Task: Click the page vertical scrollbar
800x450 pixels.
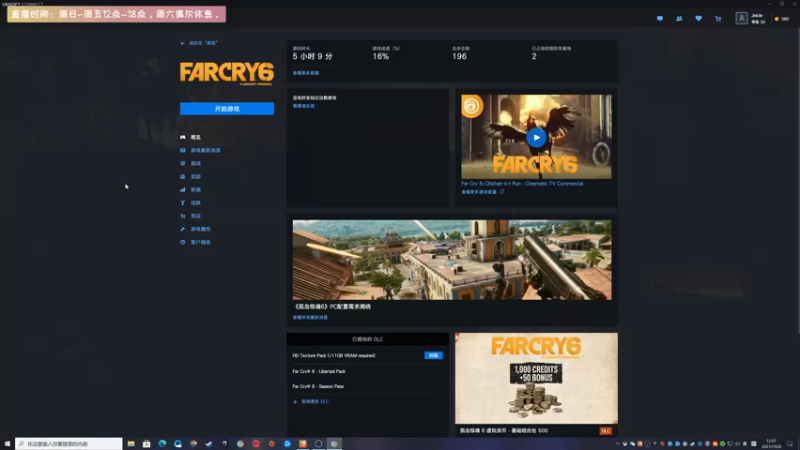Action: pyautogui.click(x=798, y=179)
